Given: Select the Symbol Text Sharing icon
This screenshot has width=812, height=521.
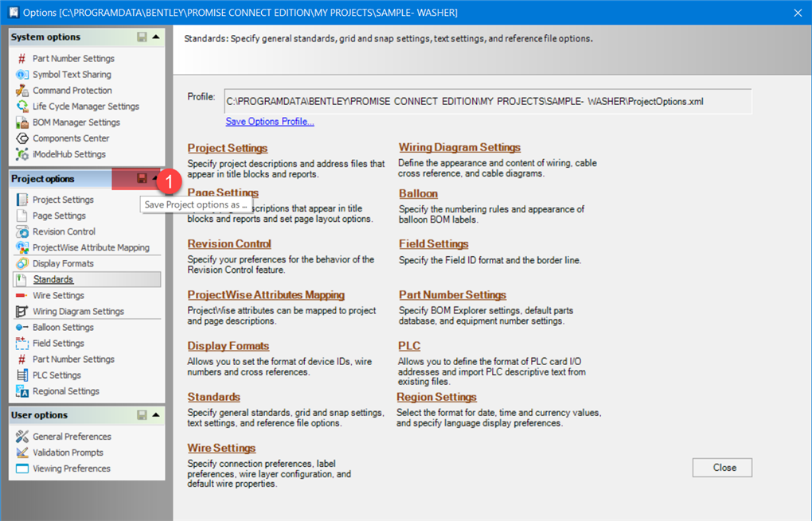Looking at the screenshot, I should pos(21,75).
